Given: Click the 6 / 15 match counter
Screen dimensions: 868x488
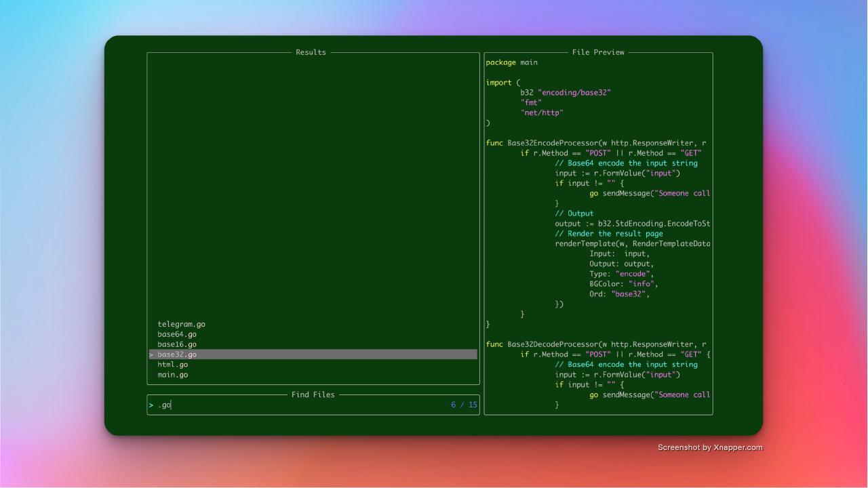Looking at the screenshot, I should 464,405.
